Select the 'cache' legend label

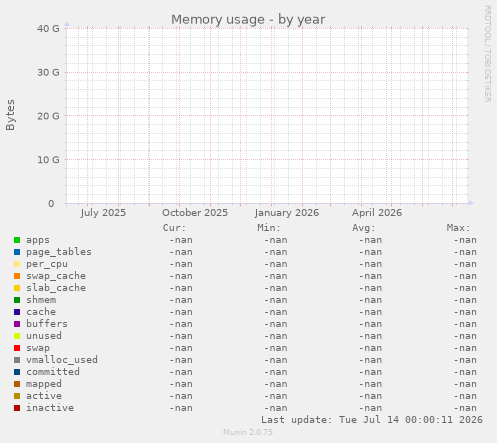click(x=41, y=312)
